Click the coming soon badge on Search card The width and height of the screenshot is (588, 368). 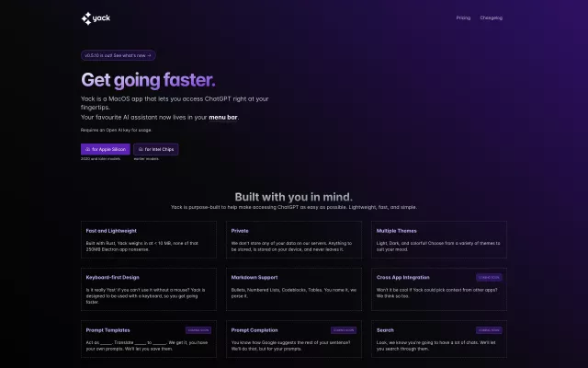click(489, 329)
